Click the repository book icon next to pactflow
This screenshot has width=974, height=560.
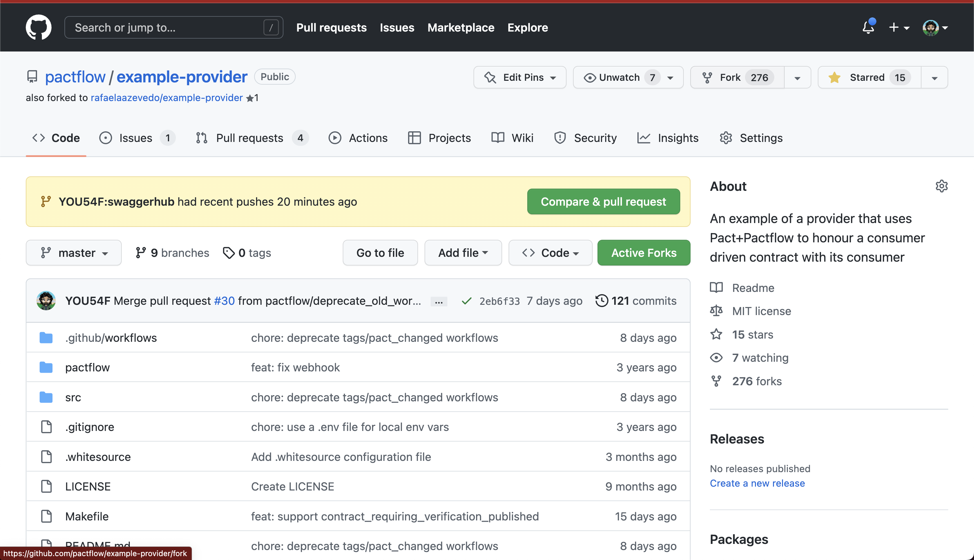(x=32, y=77)
